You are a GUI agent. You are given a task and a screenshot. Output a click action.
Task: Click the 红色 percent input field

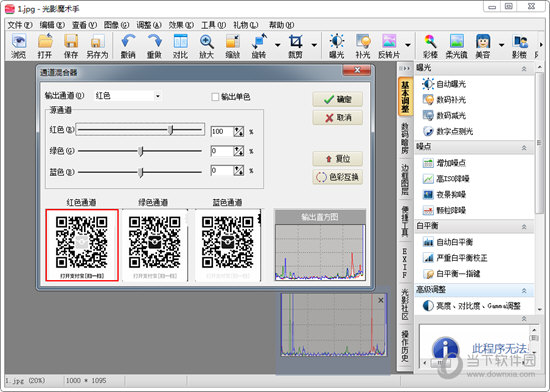click(222, 131)
